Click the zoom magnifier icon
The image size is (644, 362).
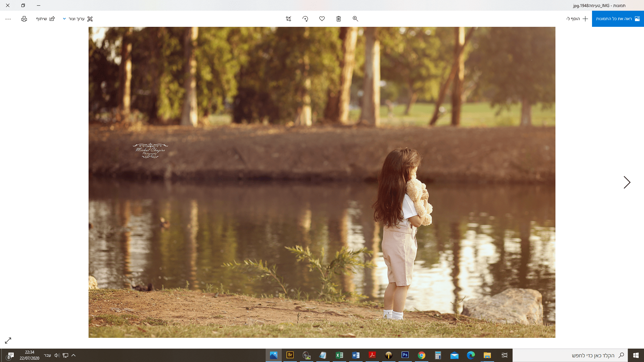pyautogui.click(x=356, y=19)
